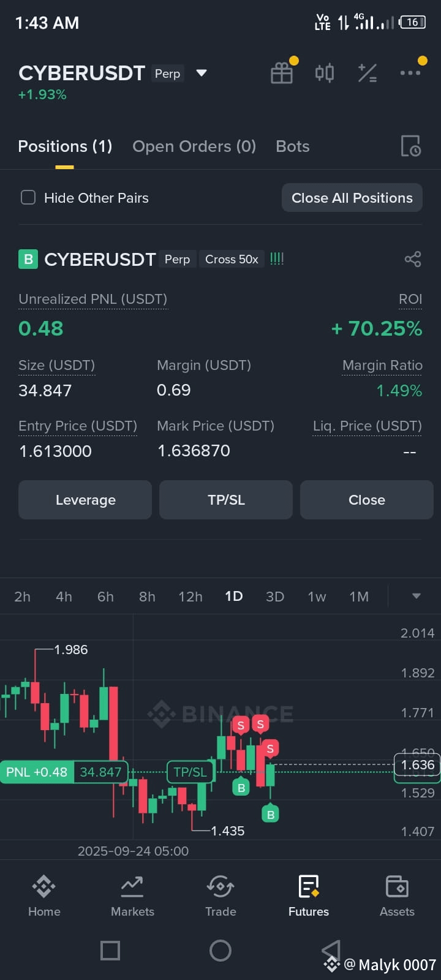Go to the Trade tab
The width and height of the screenshot is (441, 980).
[x=221, y=895]
